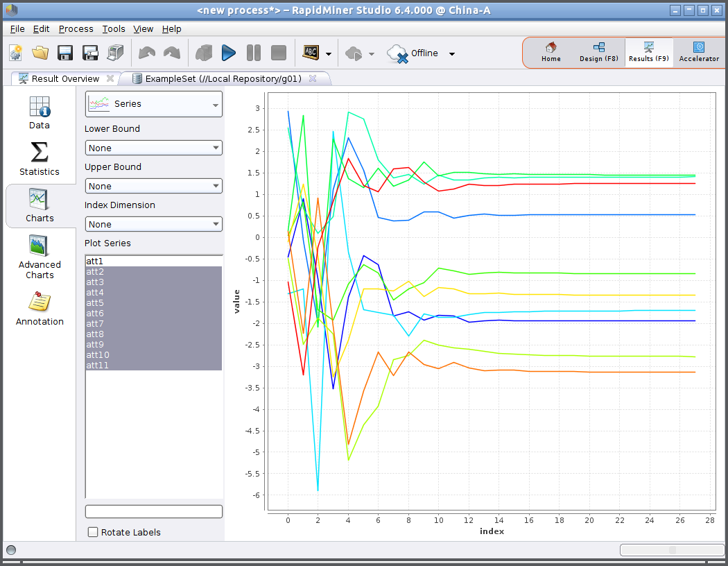Open the Upper Bound dropdown

pyautogui.click(x=154, y=186)
